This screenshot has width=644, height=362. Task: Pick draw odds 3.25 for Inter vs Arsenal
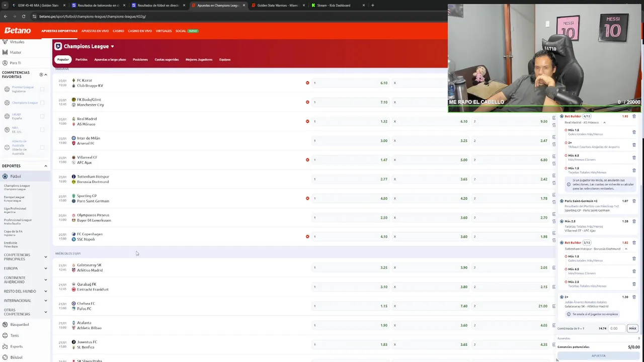[x=431, y=141]
